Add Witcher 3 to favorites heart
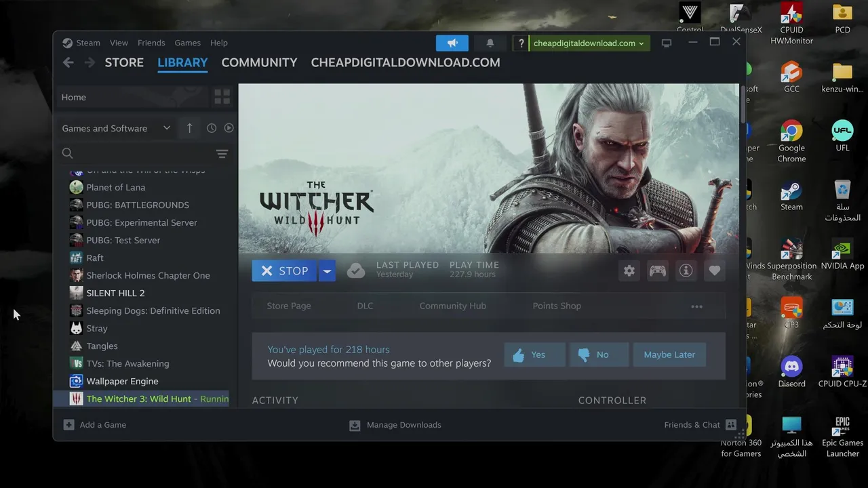Screen dimensions: 868x488 [715, 270]
